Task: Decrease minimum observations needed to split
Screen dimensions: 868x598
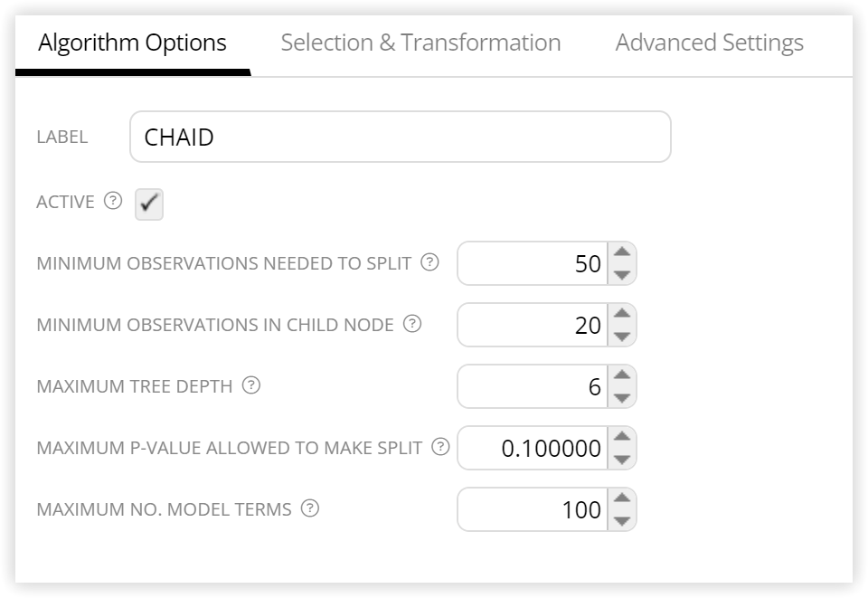Action: click(x=622, y=274)
